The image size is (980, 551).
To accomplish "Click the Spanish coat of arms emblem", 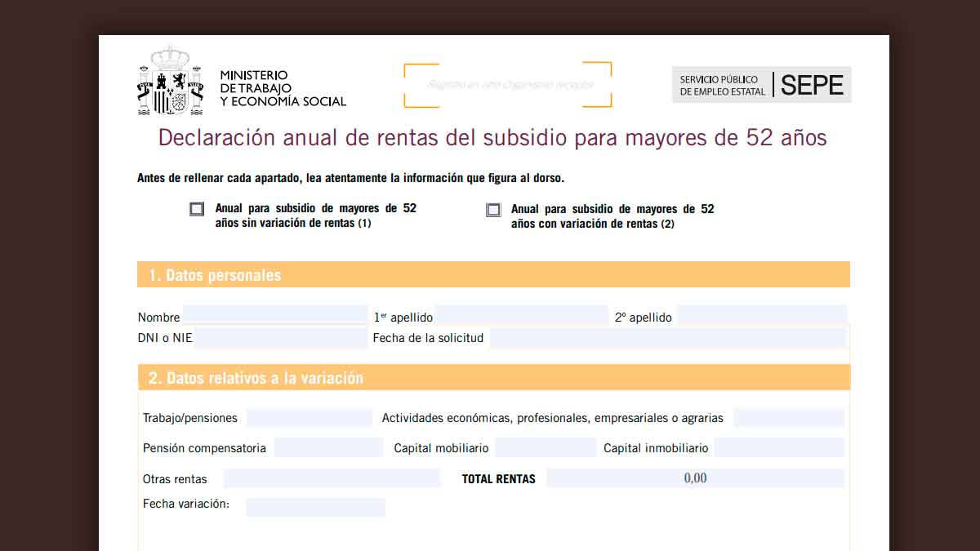I will (x=169, y=82).
